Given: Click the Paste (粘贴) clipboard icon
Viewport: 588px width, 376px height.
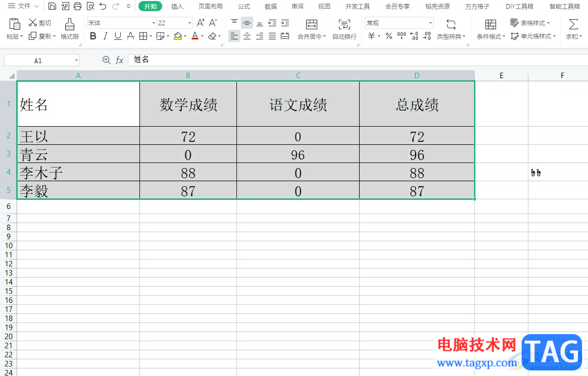Looking at the screenshot, I should click(x=14, y=24).
